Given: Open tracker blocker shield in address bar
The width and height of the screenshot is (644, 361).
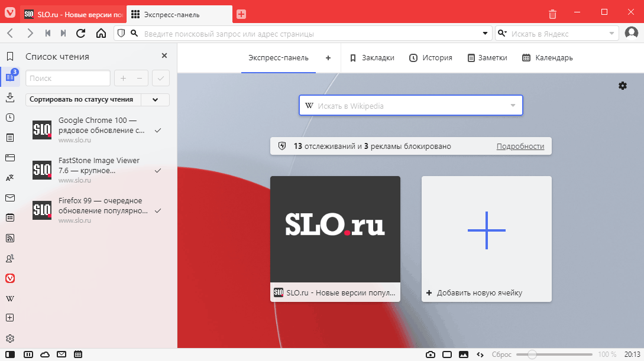Looking at the screenshot, I should (x=121, y=33).
